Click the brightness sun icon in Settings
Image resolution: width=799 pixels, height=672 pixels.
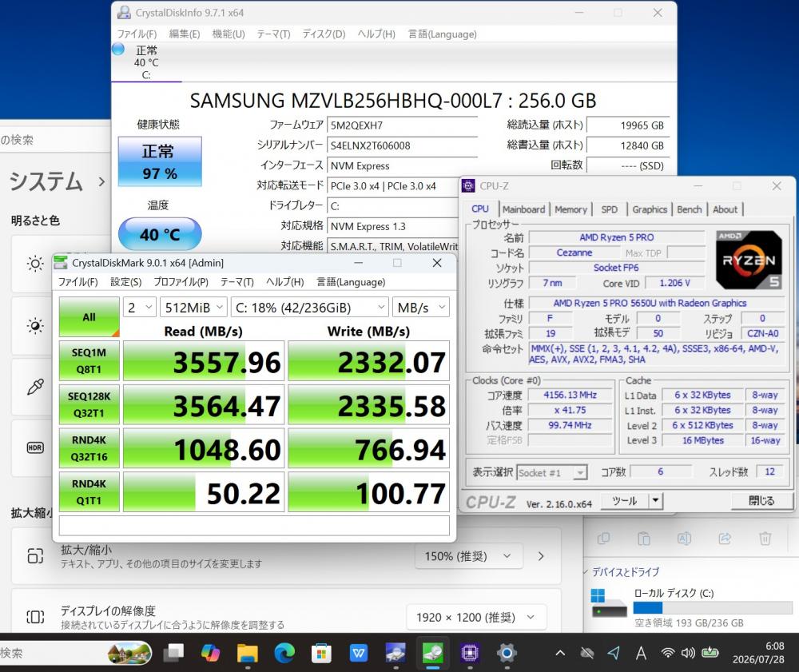tap(35, 264)
